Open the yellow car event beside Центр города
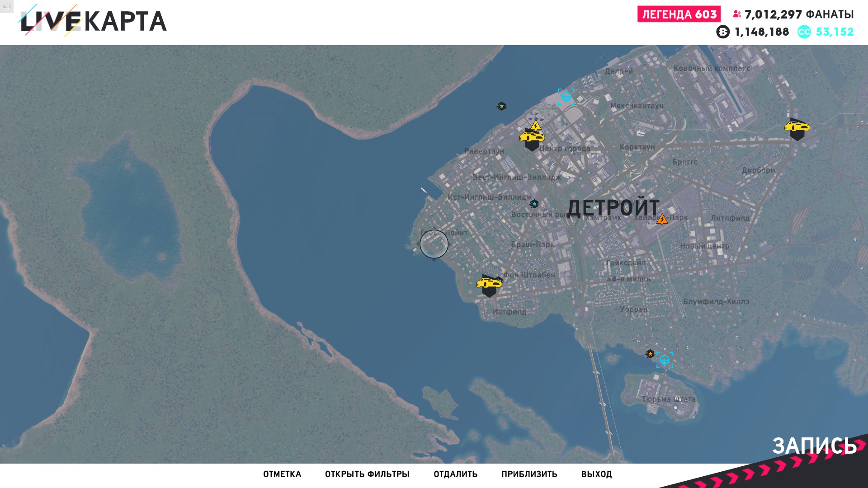The height and width of the screenshot is (488, 868). click(x=532, y=139)
